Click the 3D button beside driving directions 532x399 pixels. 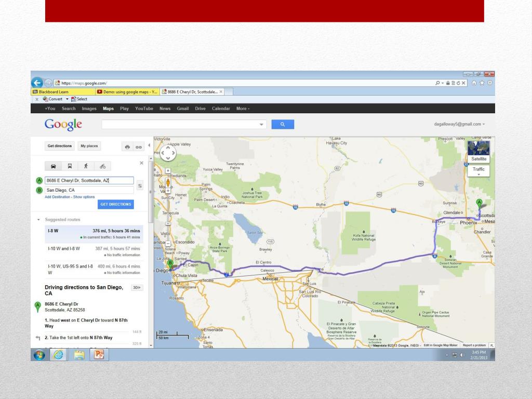pos(137,288)
